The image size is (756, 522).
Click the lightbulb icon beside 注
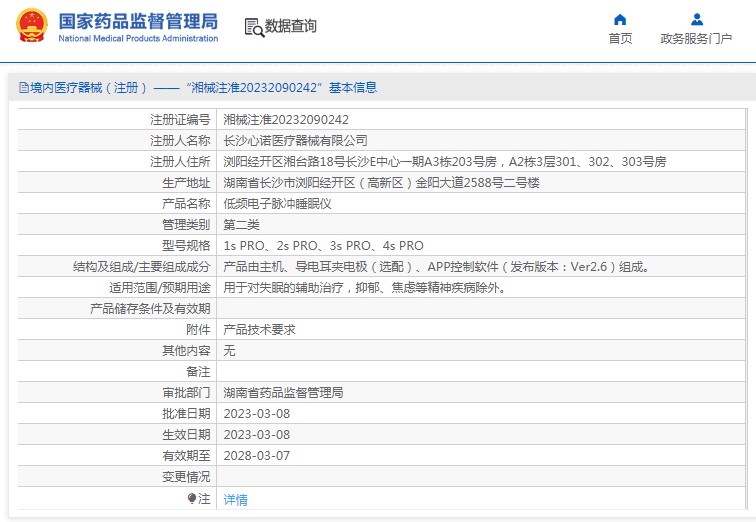192,498
